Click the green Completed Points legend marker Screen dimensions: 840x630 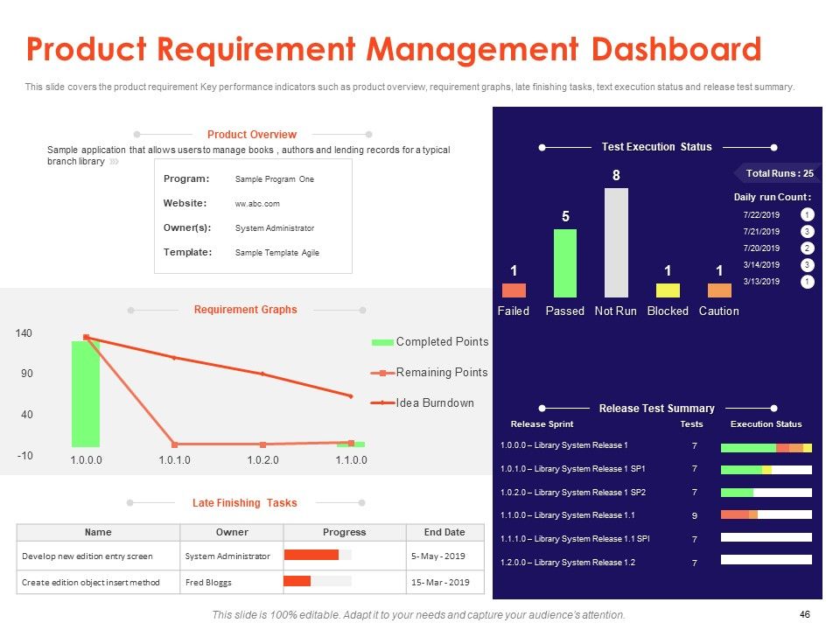pos(382,342)
